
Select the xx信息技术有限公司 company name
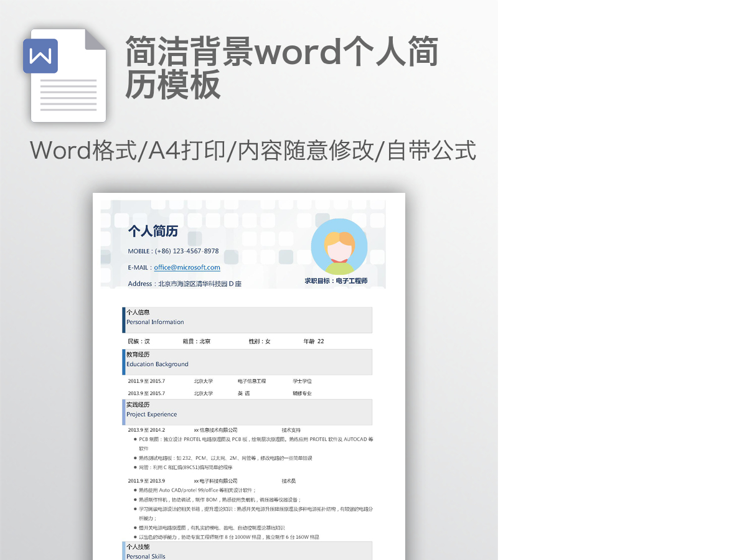click(215, 430)
